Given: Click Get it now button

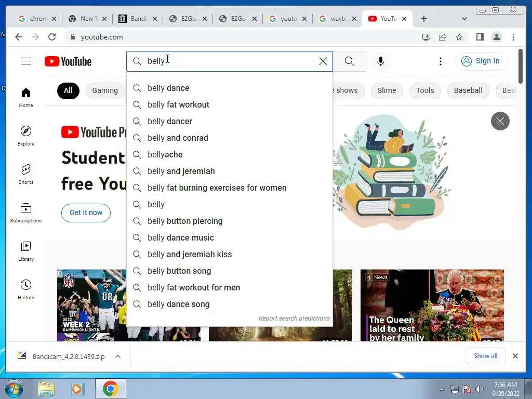Looking at the screenshot, I should click(x=86, y=212).
